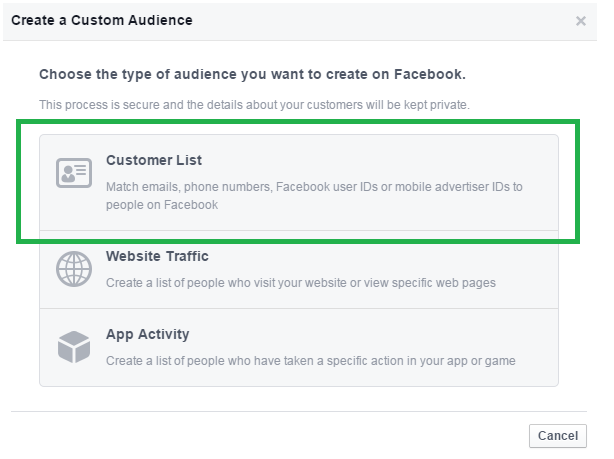The width and height of the screenshot is (614, 459).
Task: Close the Create a Custom Audience dialog
Action: click(x=581, y=21)
